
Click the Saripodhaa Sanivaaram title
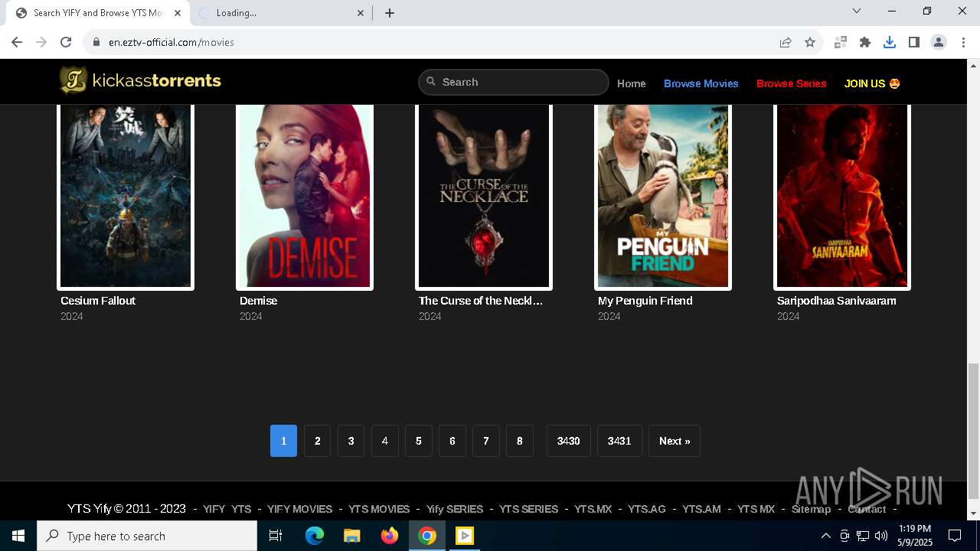point(837,301)
